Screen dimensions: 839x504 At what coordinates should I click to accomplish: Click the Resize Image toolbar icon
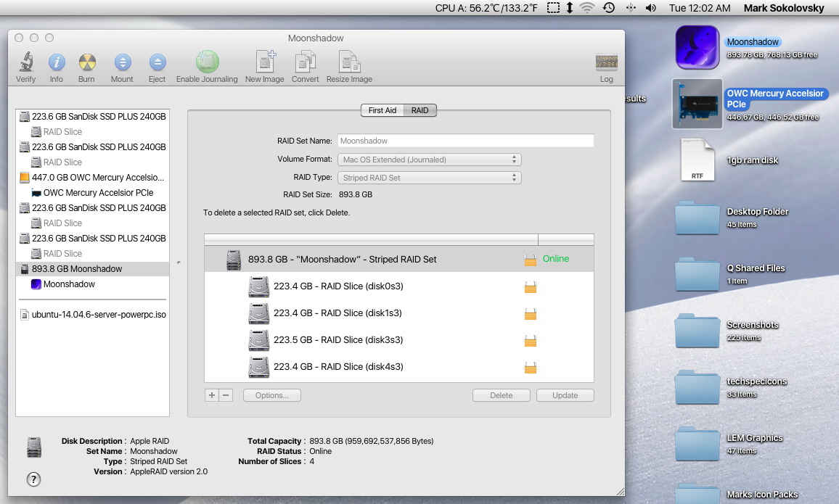pyautogui.click(x=349, y=62)
